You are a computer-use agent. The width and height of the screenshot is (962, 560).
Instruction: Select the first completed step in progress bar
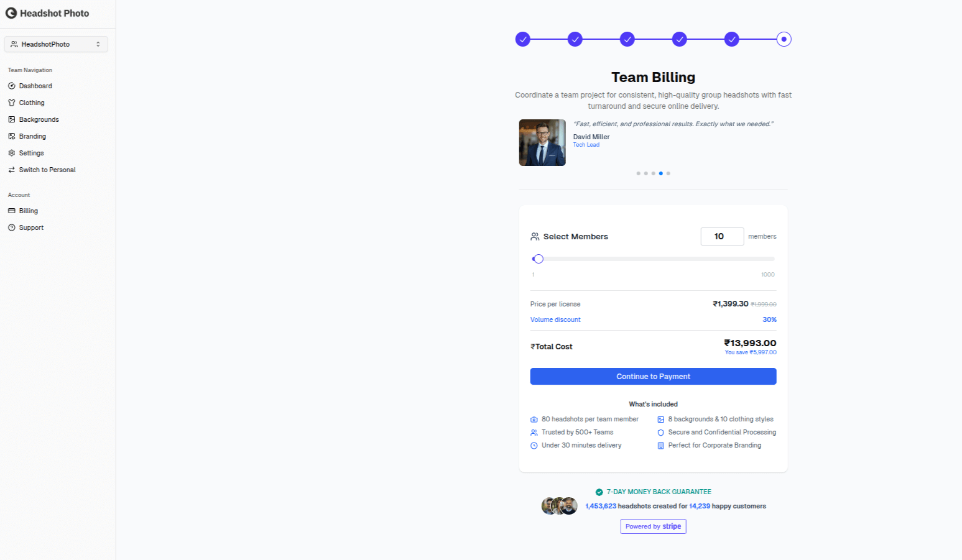click(x=522, y=39)
